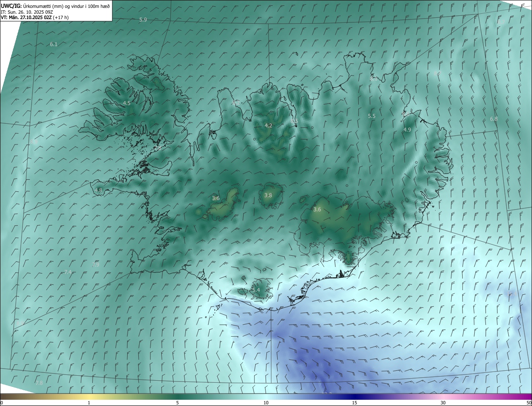The width and height of the screenshot is (532, 406).
Task: Select the valid time 'VT: Mán. 27.10.2025 02Z'
Action: pos(27,17)
